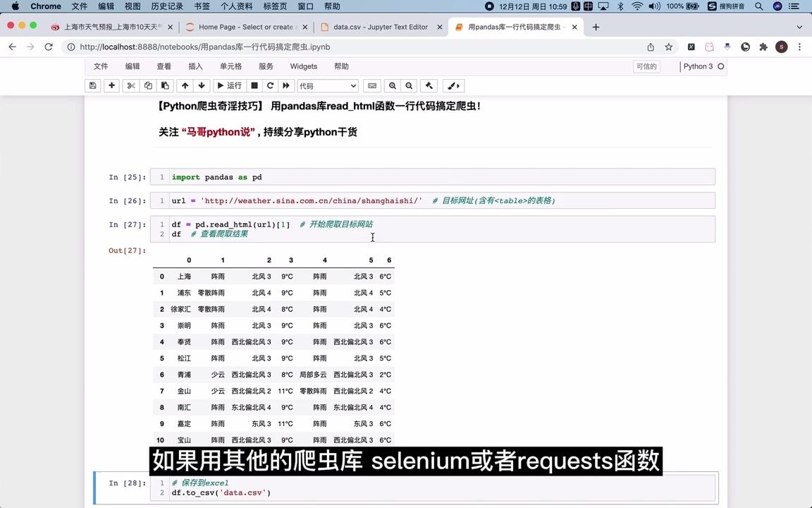This screenshot has width=812, height=508.
Task: Open the 单元格 menu in Jupyter
Action: (230, 66)
